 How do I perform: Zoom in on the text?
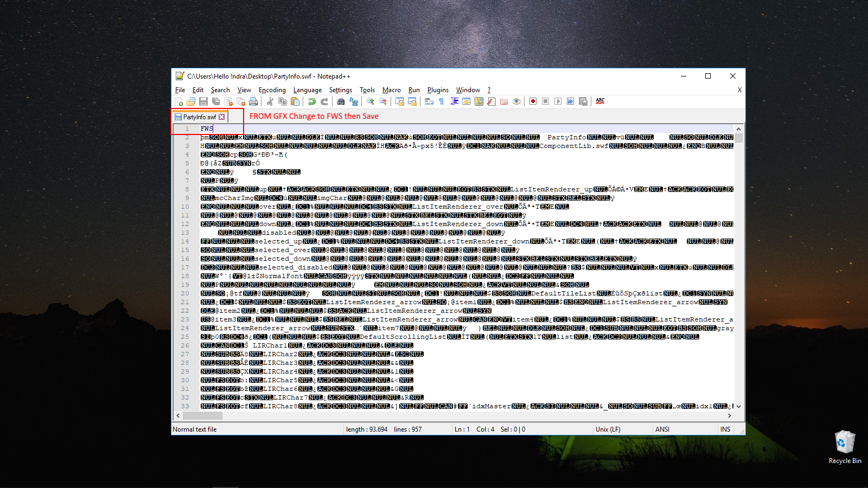click(x=369, y=101)
